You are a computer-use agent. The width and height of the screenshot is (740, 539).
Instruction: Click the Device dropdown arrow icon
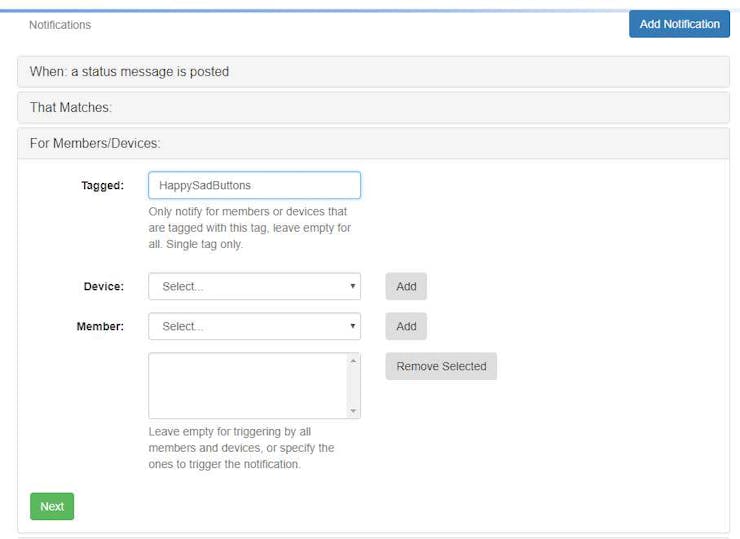click(x=353, y=286)
